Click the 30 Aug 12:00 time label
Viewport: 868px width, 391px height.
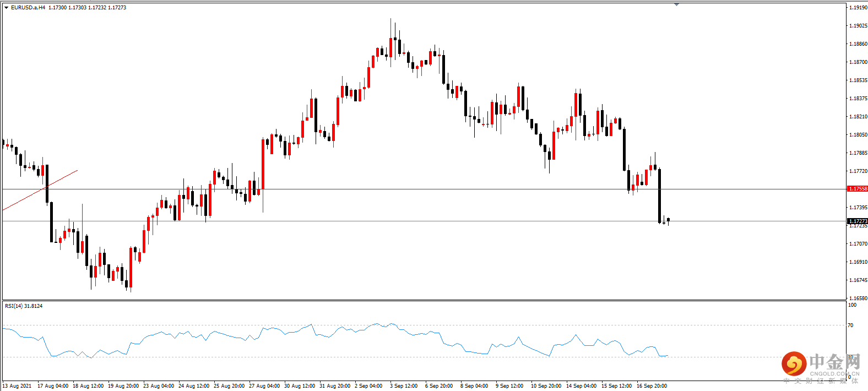tap(300, 386)
